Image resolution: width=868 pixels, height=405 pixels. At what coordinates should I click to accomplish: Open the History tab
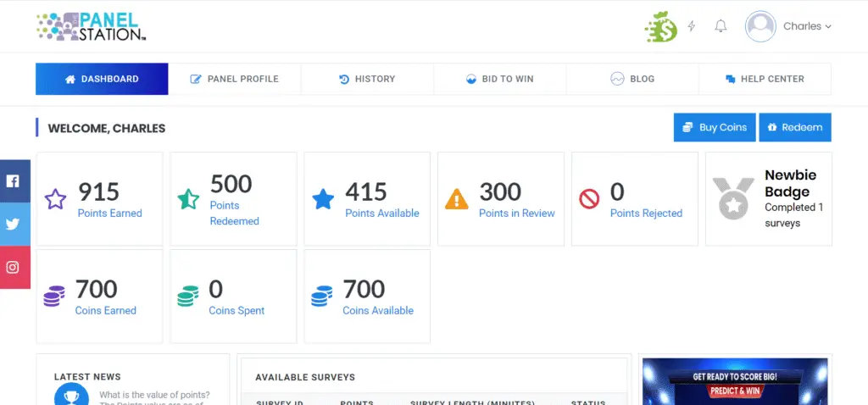point(367,79)
